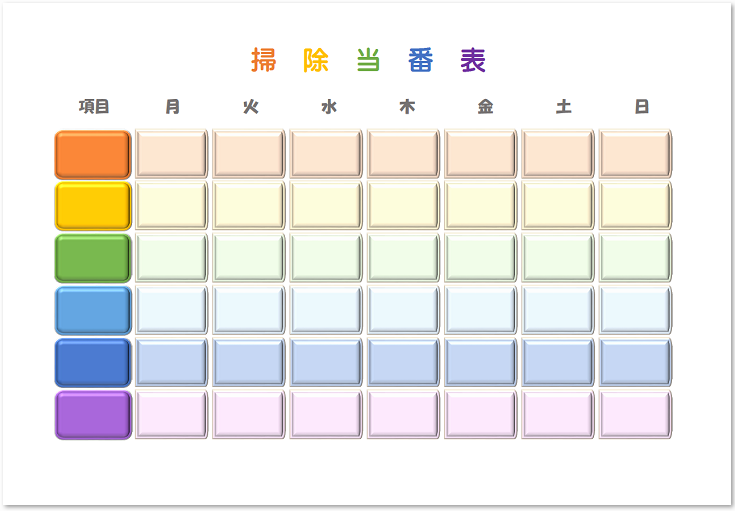Click the 掃除当番表 title text
This screenshot has width=735, height=511.
[x=367, y=60]
